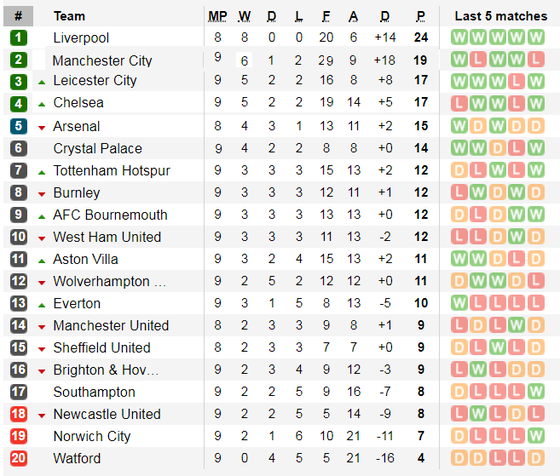Screen dimensions: 560x476
Task: Click Liverpool's green rank 1 badge
Action: click(x=18, y=37)
